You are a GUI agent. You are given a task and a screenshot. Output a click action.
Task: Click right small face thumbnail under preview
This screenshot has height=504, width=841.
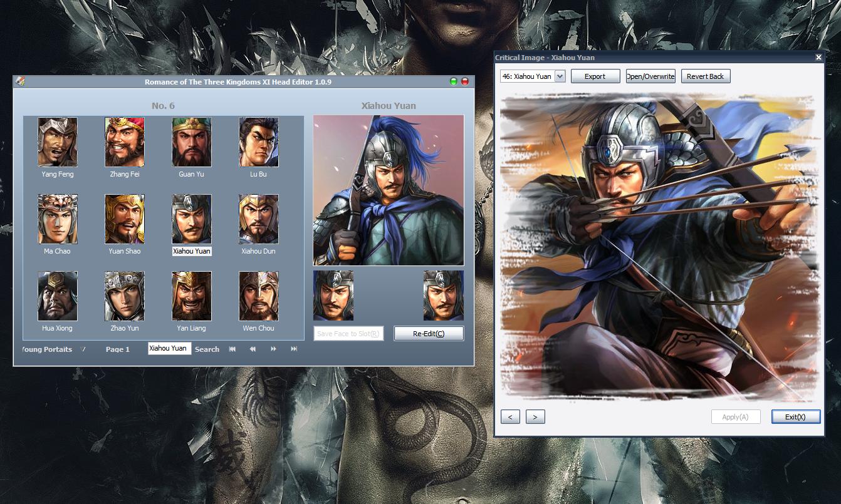click(444, 296)
